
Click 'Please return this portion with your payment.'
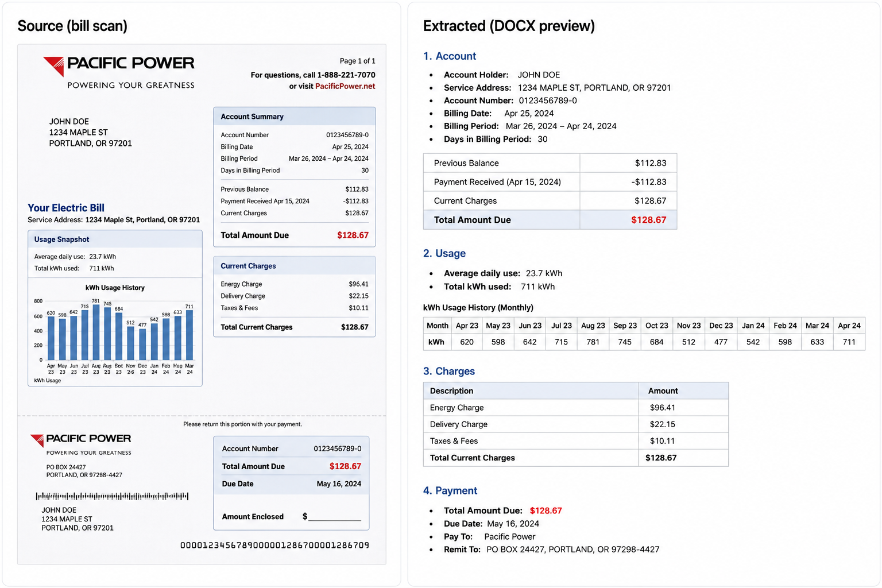pos(242,424)
